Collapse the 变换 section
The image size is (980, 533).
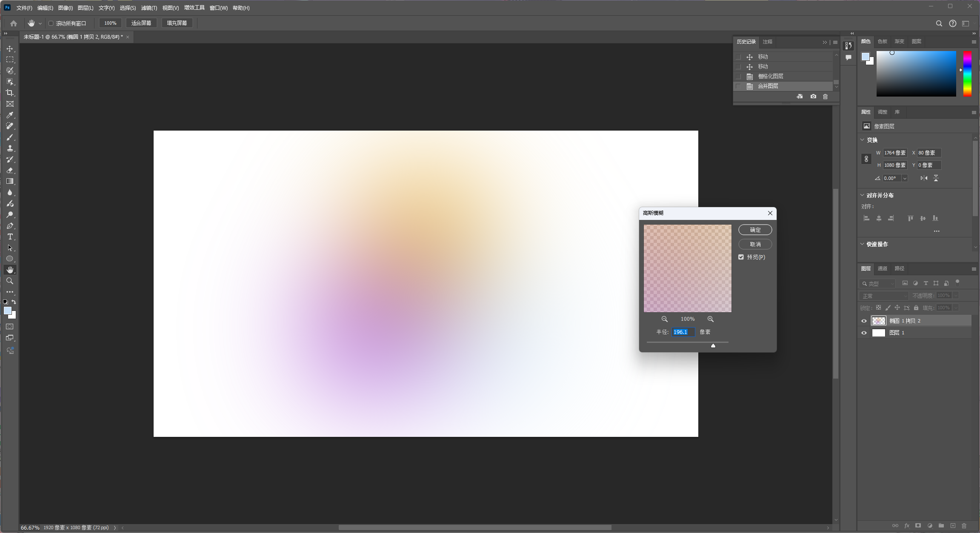[x=863, y=140]
